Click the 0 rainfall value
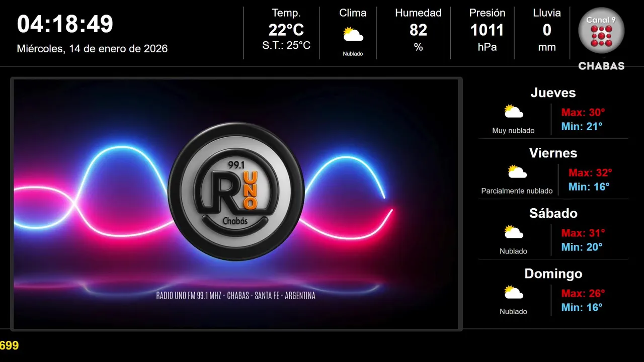The image size is (644, 362). [547, 30]
